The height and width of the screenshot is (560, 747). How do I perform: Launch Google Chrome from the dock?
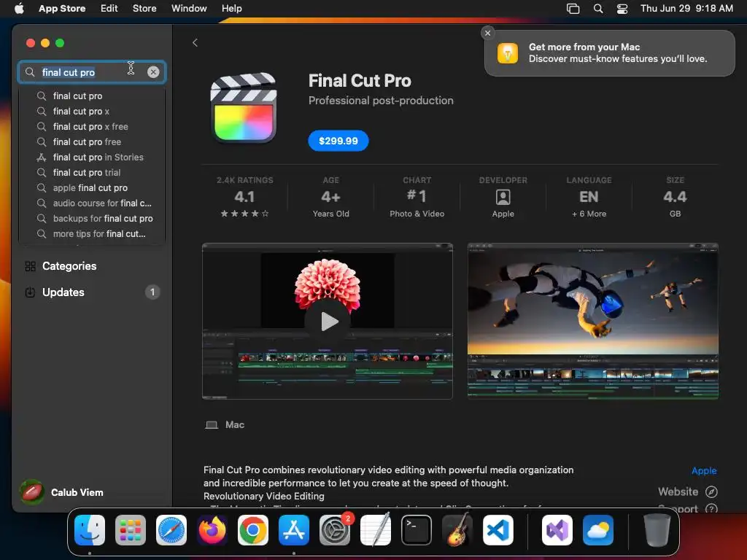click(x=253, y=530)
